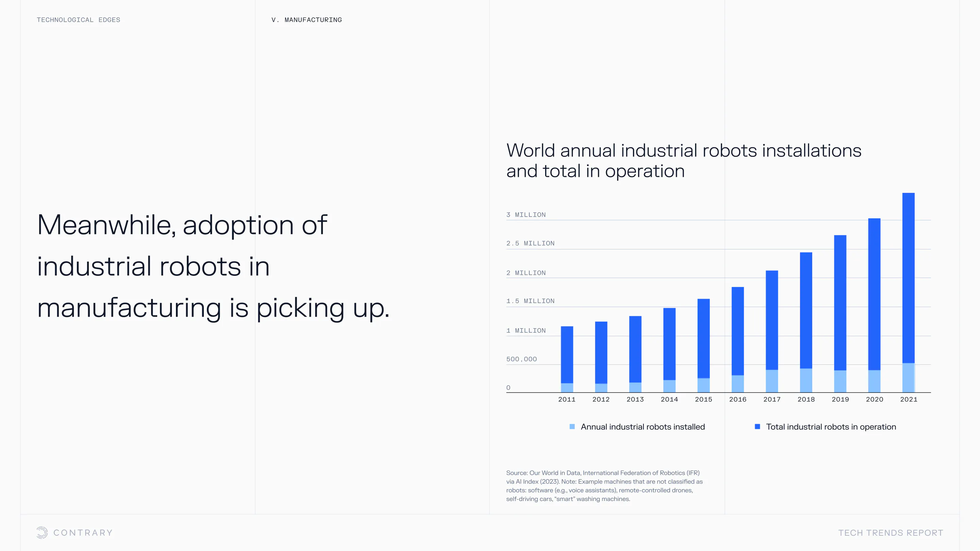
Task: Click the 2019 x-axis year label
Action: click(x=840, y=399)
